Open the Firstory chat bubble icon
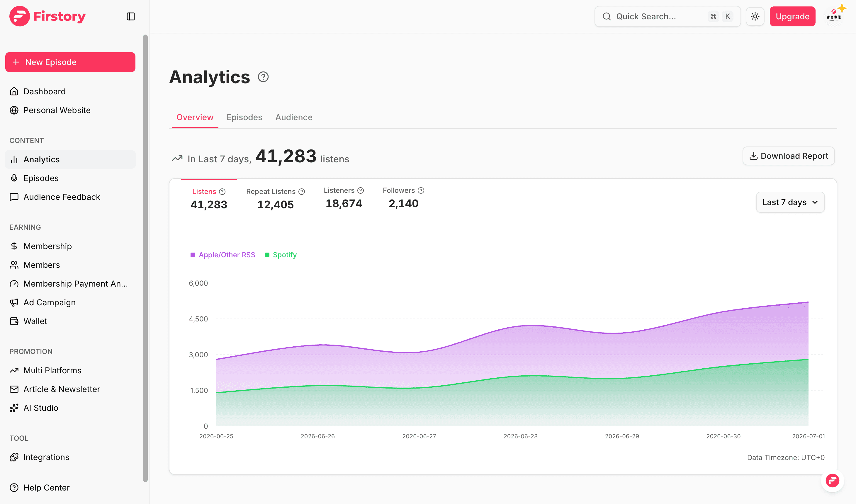 [x=832, y=481]
